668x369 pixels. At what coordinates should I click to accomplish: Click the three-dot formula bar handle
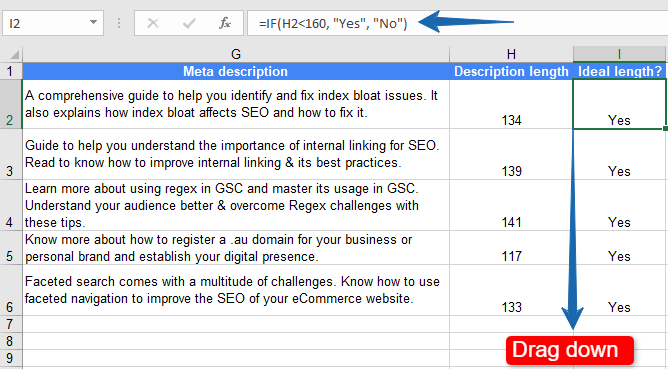coord(119,23)
